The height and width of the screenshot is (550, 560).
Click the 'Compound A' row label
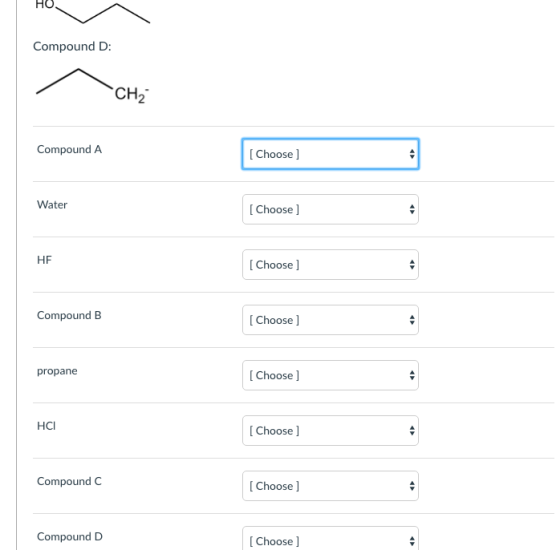(x=69, y=149)
